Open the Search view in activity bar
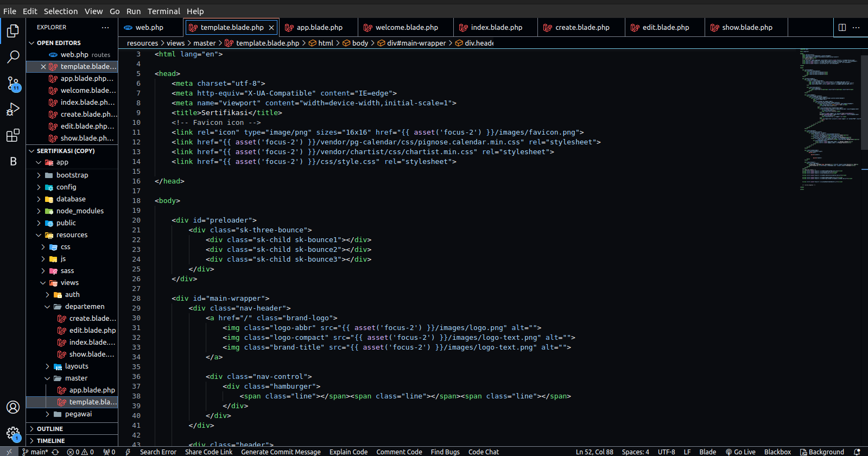Viewport: 868px width, 456px height. (13, 56)
